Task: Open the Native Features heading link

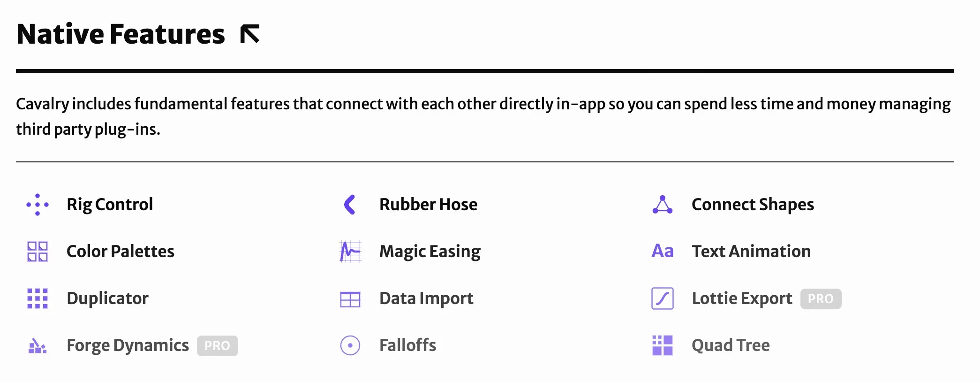Action: [x=121, y=34]
